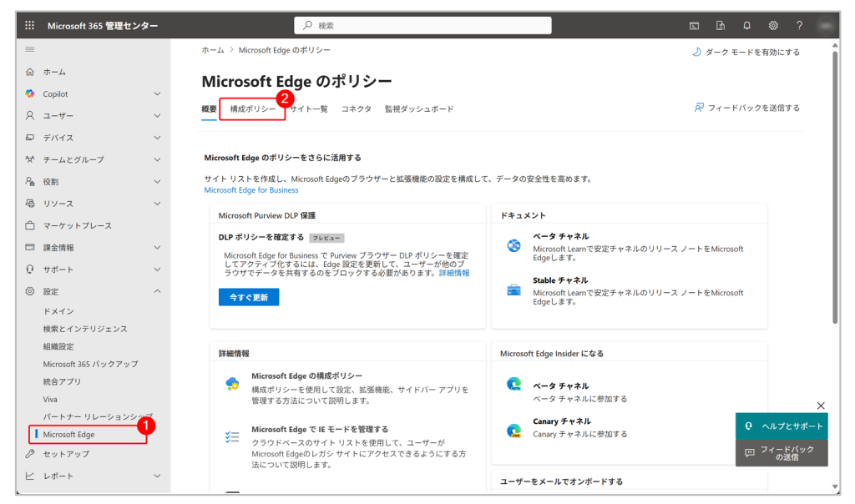Switch to the コネクタ tab
Image resolution: width=855 pixels, height=504 pixels.
click(356, 109)
